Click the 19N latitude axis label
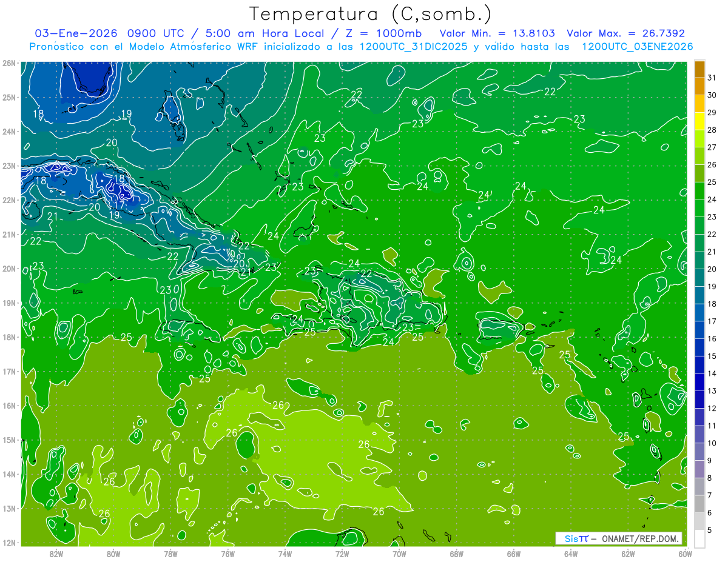This screenshot has height=562, width=728. click(8, 303)
